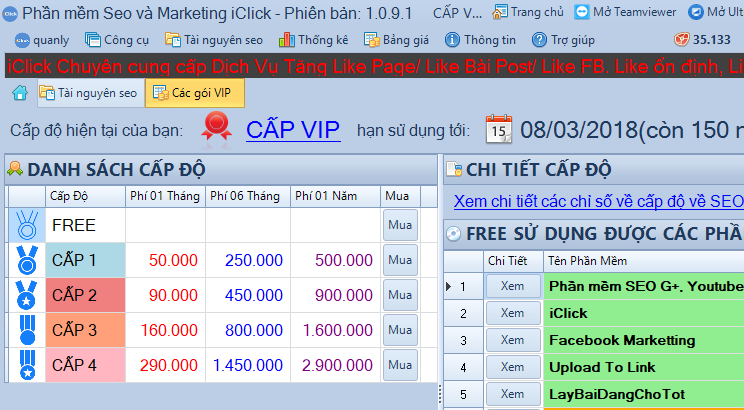
Task: Click the award icon beside DANH SÁCH CẤP ĐỘ
Action: click(x=15, y=169)
